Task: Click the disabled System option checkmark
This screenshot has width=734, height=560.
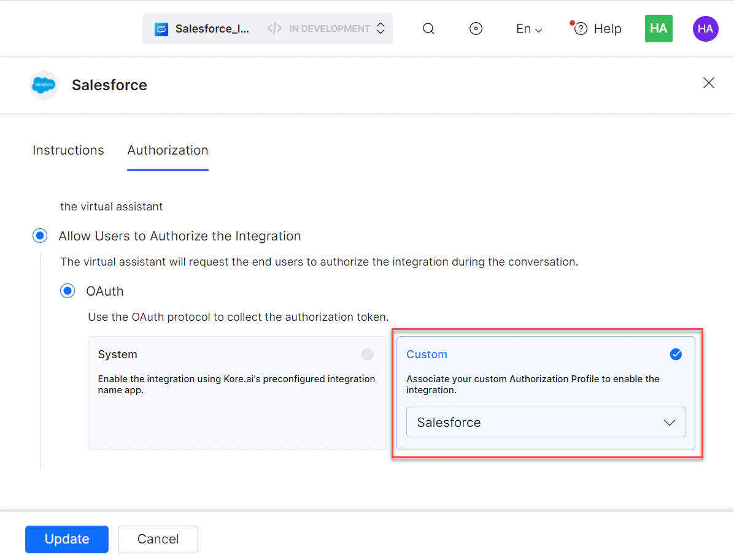Action: [x=367, y=354]
